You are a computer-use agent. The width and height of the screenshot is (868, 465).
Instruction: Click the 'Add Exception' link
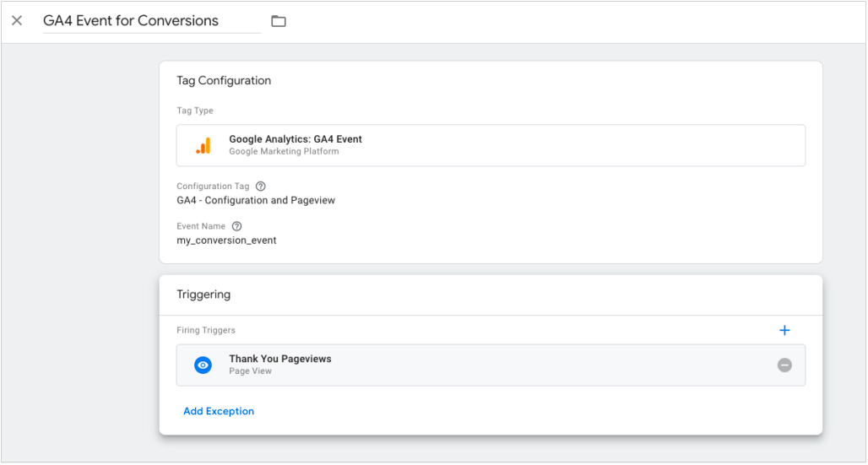point(219,411)
